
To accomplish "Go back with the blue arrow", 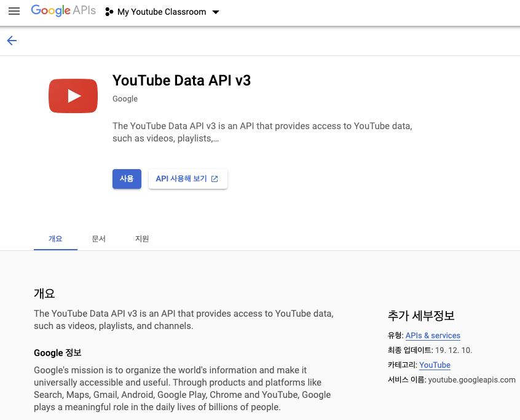I will (x=12, y=41).
